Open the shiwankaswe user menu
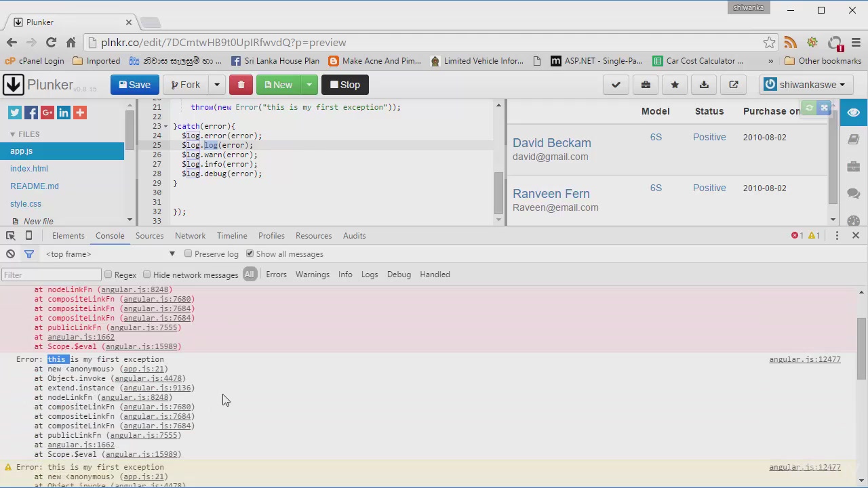This screenshot has height=488, width=868. (805, 85)
